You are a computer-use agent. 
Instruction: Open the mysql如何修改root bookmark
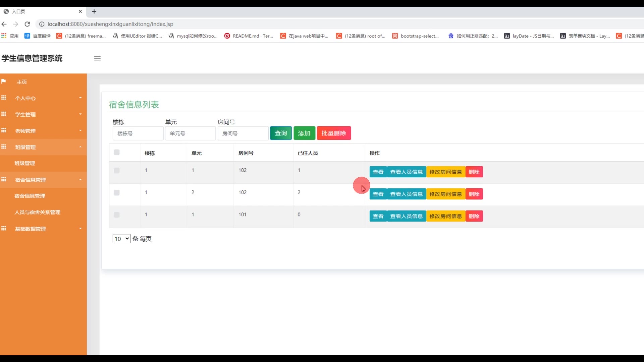pyautogui.click(x=193, y=36)
